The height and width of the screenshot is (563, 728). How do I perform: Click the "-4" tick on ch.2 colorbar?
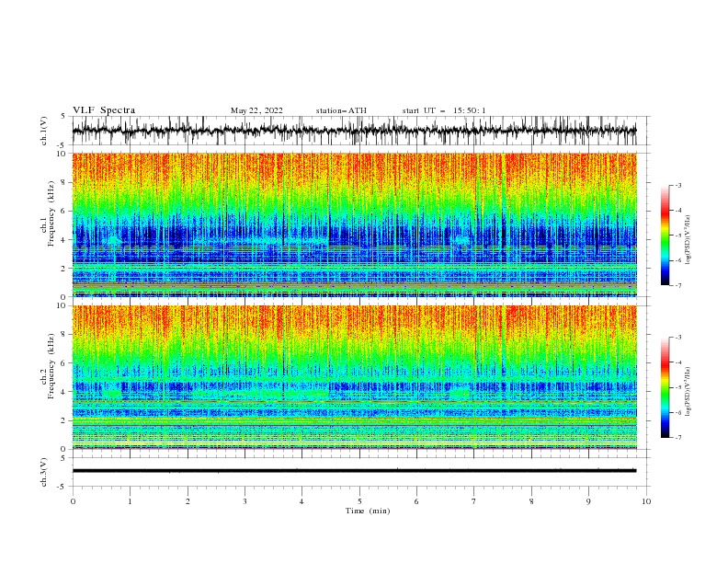(x=678, y=362)
